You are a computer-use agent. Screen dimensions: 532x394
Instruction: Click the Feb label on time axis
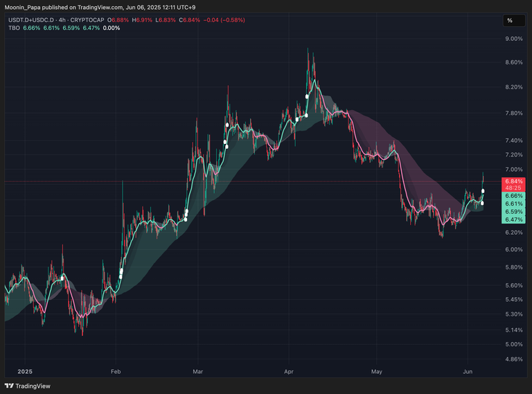116,372
